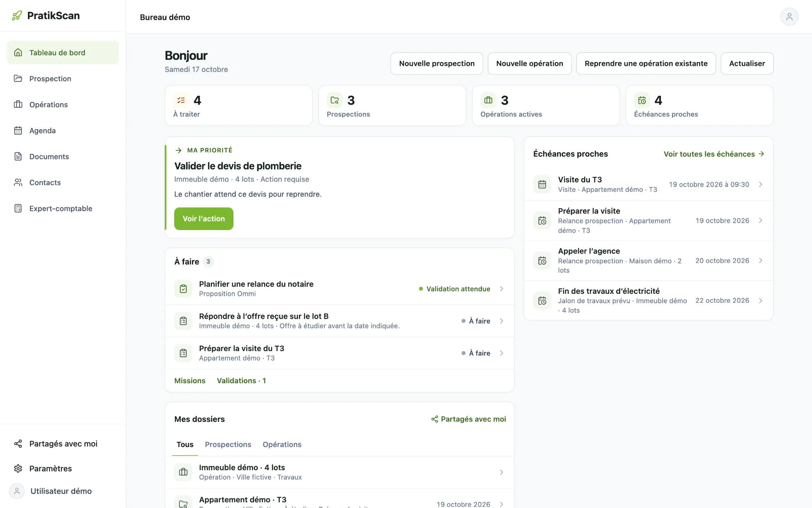812x508 pixels.
Task: Click the calendar-clock icon on Échéances proches card
Action: (642, 100)
